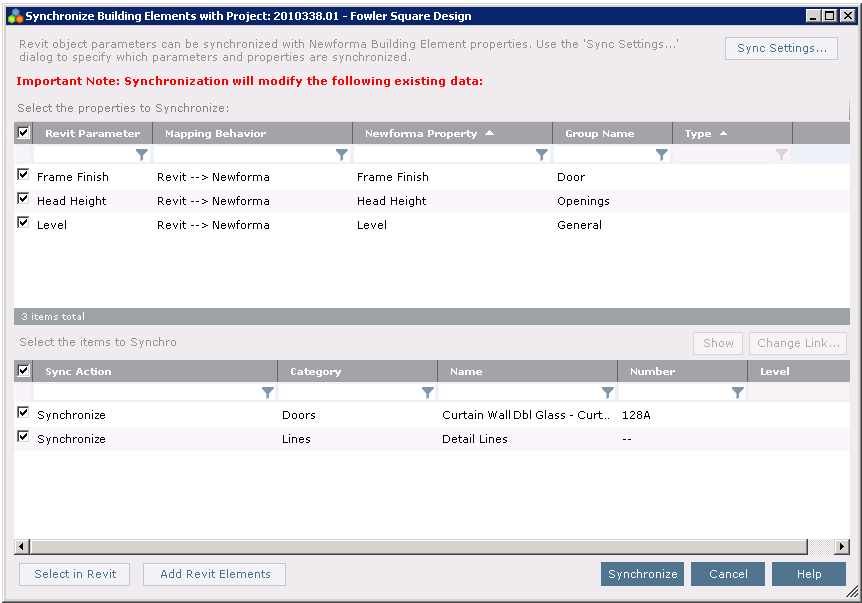Sort by the Sync Action column header
The width and height of the screenshot is (862, 603).
[x=155, y=372]
